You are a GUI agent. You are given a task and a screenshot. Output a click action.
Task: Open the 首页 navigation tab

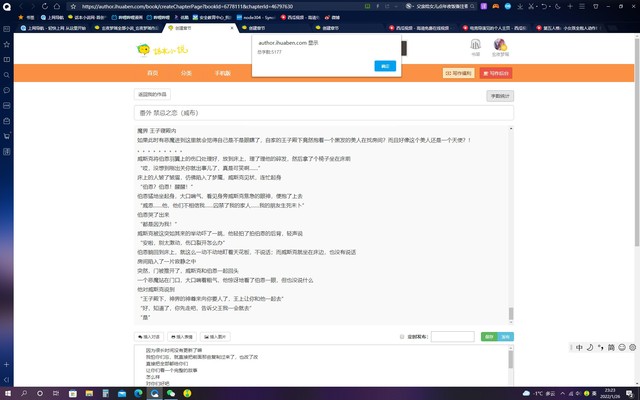[152, 73]
